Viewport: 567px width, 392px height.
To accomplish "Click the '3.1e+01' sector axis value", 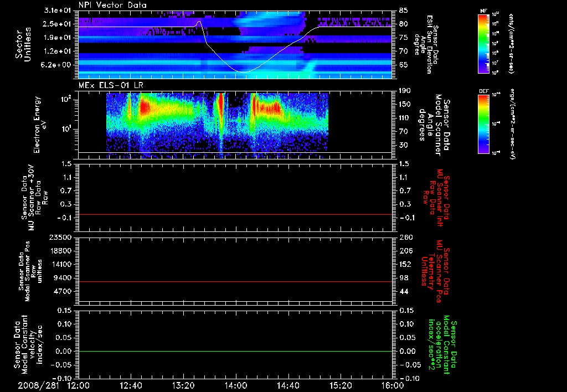I will tap(58, 11).
